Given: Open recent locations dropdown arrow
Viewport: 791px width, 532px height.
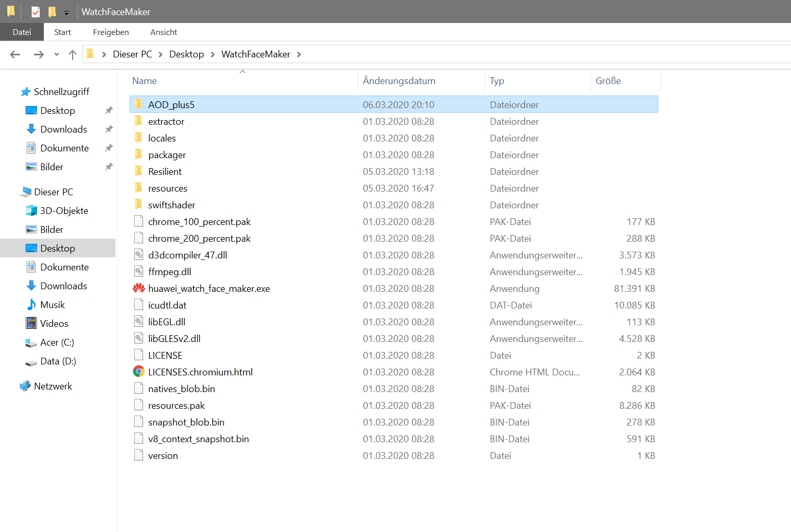Looking at the screenshot, I should coord(56,54).
